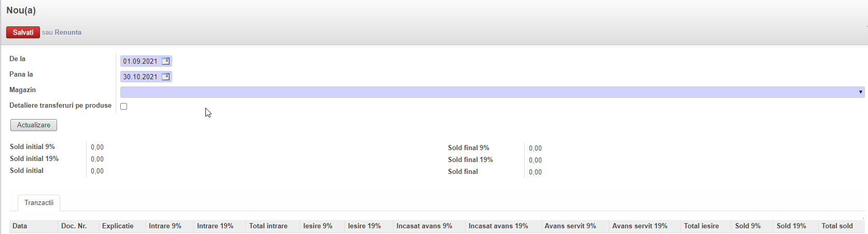This screenshot has width=868, height=234.
Task: Sort by the Doc. Nr. column header
Action: pyautogui.click(x=74, y=226)
